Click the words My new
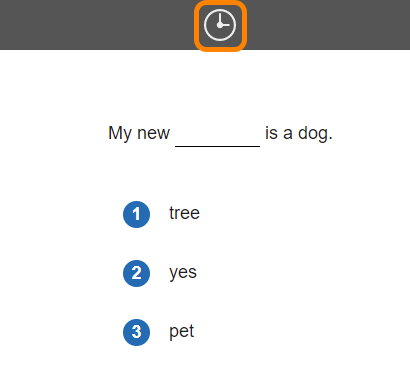The height and width of the screenshot is (372, 410). [139, 133]
